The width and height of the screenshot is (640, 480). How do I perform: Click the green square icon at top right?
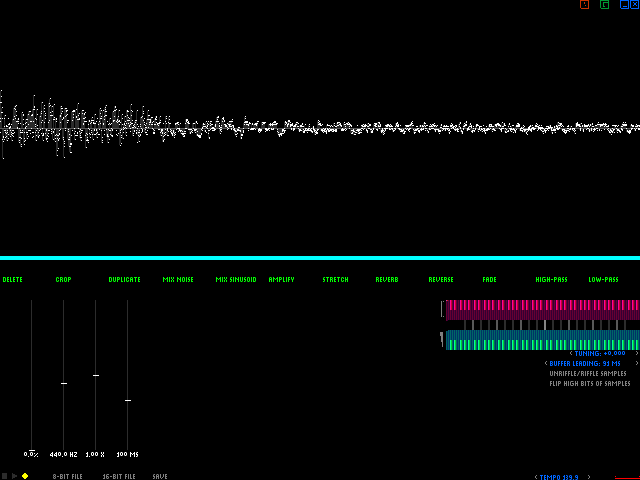605,5
